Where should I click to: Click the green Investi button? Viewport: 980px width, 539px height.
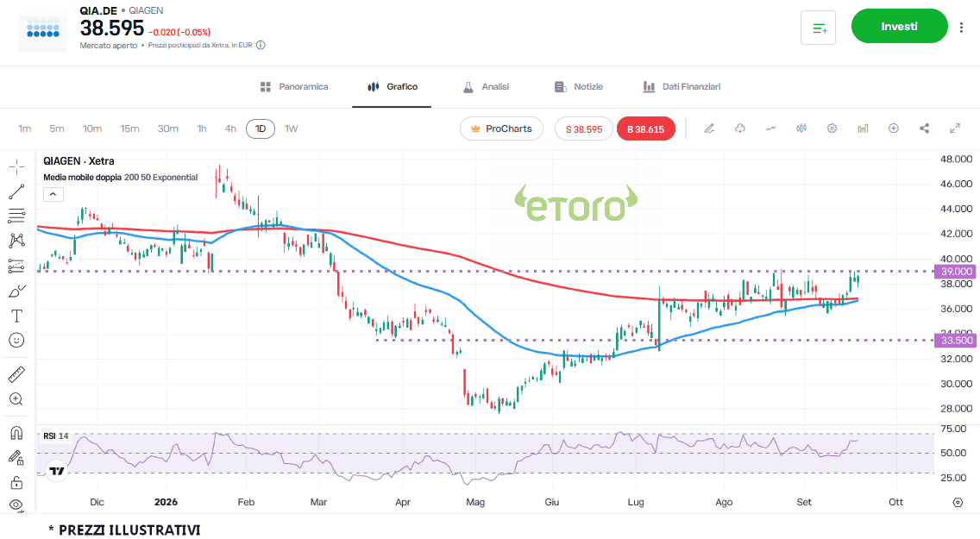click(900, 26)
